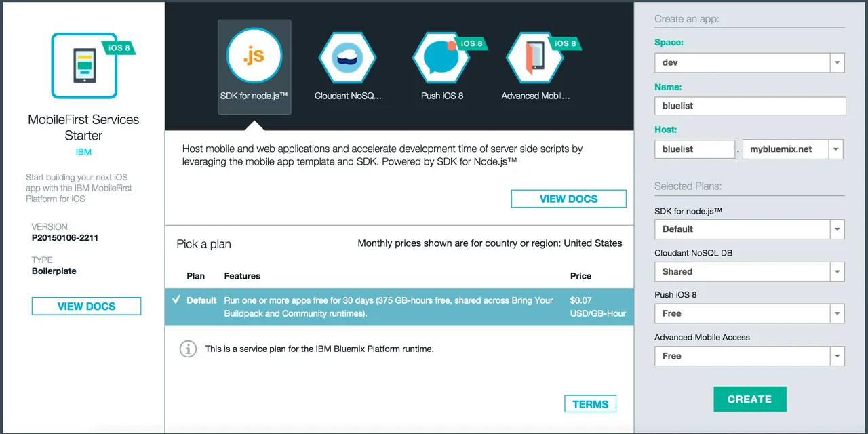868x434 pixels.
Task: Click the CREATE button
Action: click(x=750, y=399)
